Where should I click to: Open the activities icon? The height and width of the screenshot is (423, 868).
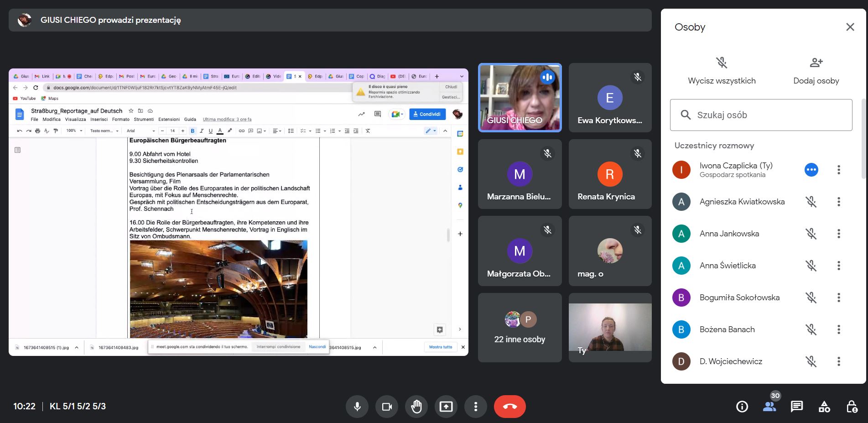pos(824,406)
